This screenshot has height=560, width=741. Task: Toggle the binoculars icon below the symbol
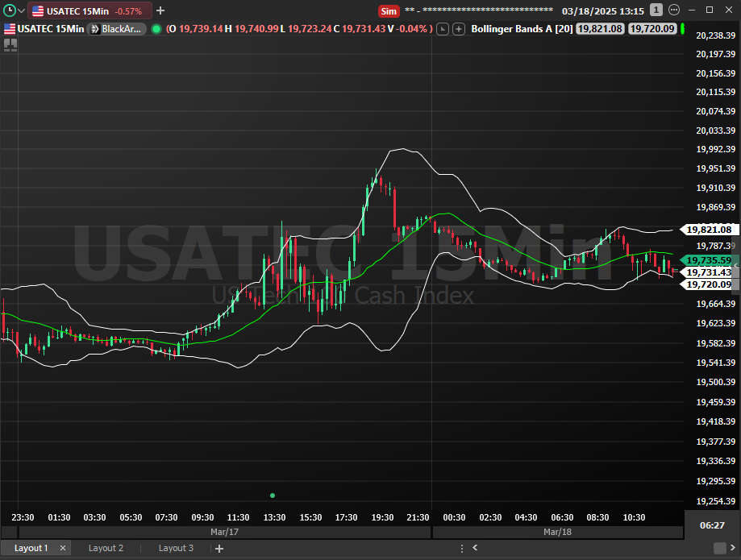click(10, 45)
